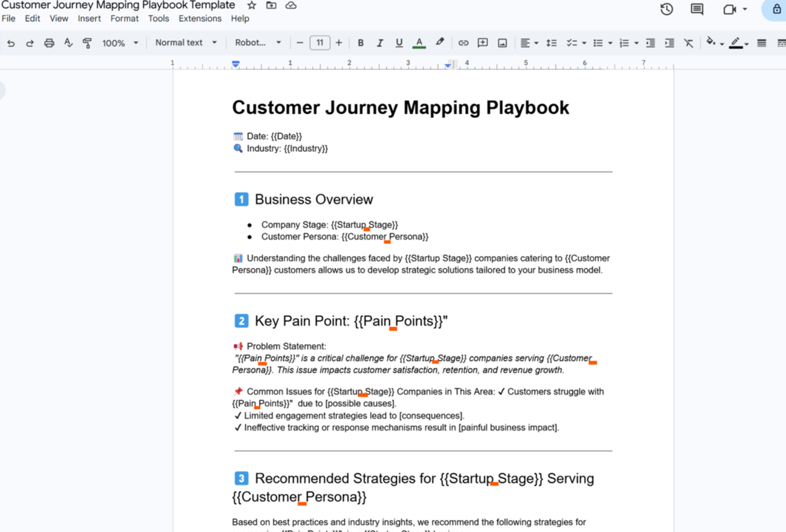The height and width of the screenshot is (532, 786).
Task: Click the right indent ruler marker
Action: click(x=447, y=65)
